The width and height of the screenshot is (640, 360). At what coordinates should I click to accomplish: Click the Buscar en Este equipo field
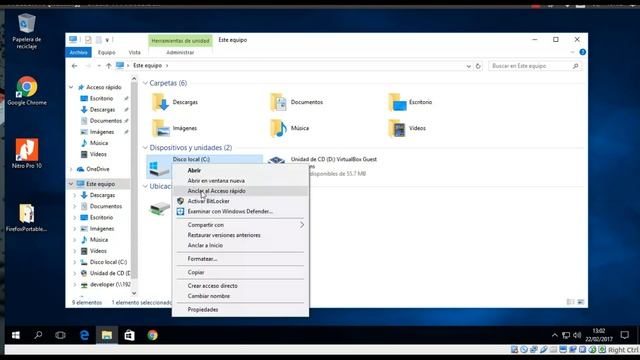pos(535,66)
